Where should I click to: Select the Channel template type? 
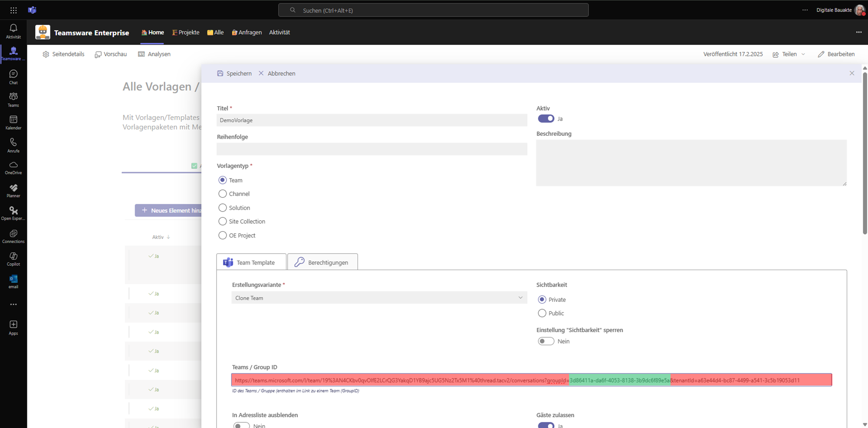[x=223, y=194]
